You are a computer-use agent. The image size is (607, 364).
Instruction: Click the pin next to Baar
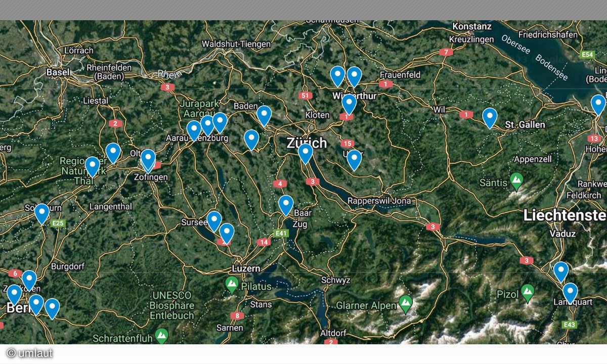(286, 205)
